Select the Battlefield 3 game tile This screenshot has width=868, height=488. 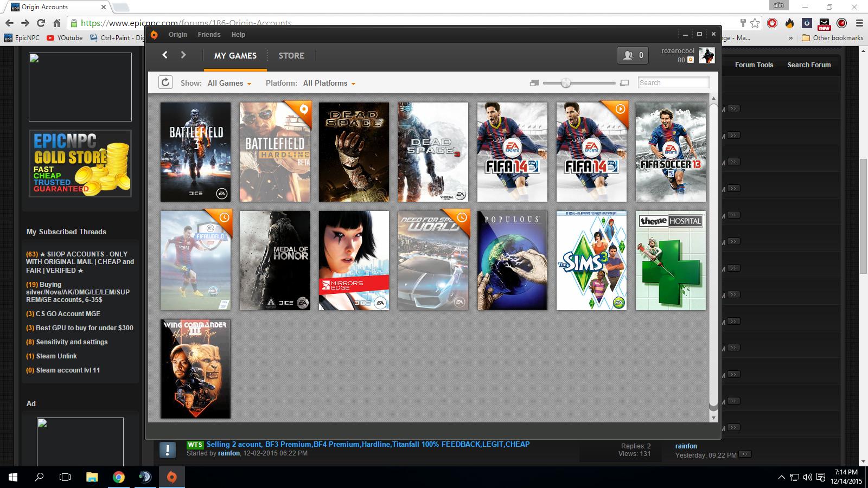coord(195,152)
